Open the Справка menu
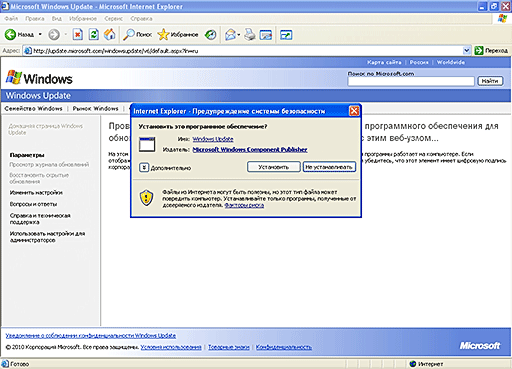 141,19
